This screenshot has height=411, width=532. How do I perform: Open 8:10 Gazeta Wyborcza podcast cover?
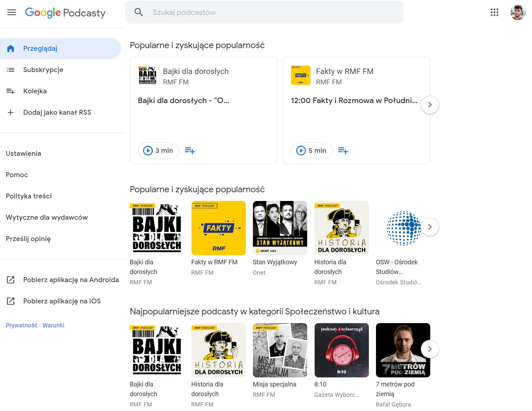[x=342, y=350]
